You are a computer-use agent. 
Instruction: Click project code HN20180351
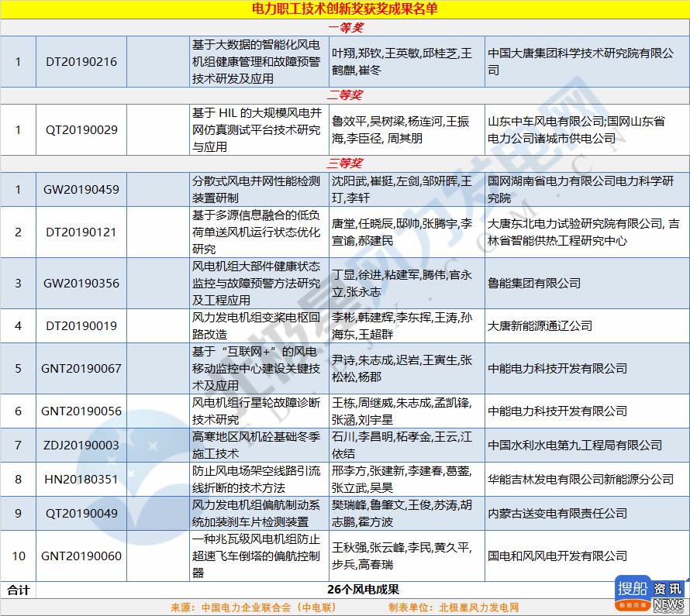point(81,480)
